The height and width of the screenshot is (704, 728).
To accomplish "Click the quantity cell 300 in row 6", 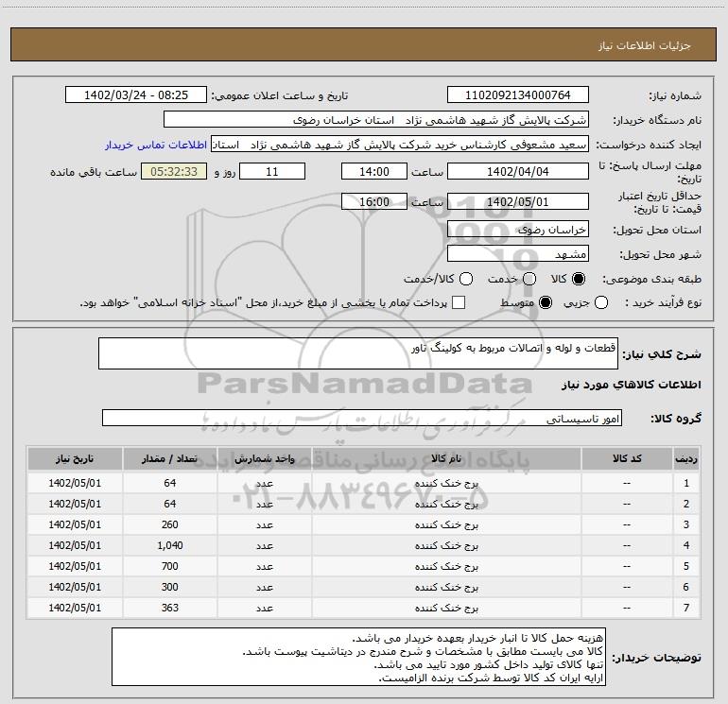I will coord(170,587).
